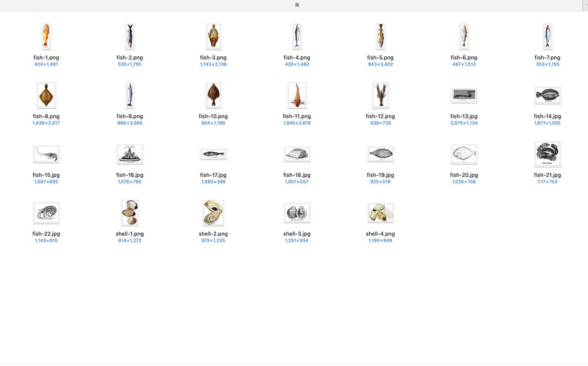Click the file name text "shell-1.png"
Screen dimensions: 588x366
[130, 233]
